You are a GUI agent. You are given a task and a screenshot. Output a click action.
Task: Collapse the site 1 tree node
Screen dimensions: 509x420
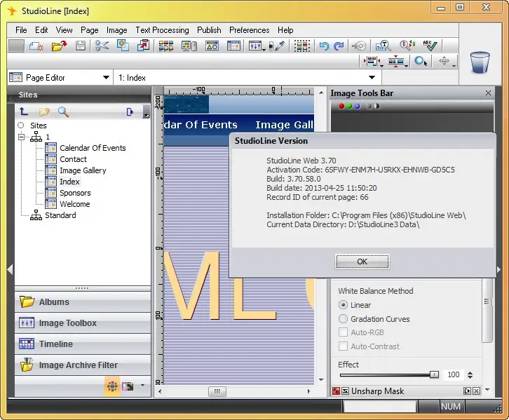22,137
